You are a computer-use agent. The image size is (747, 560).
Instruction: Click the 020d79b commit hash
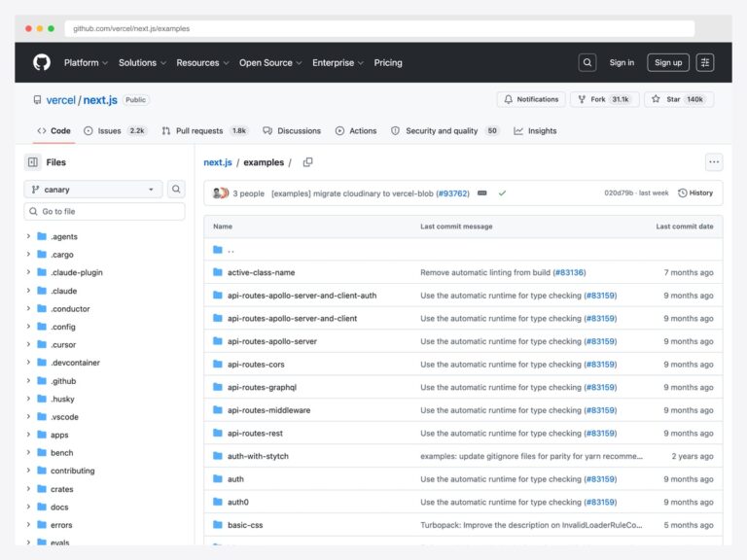click(619, 192)
